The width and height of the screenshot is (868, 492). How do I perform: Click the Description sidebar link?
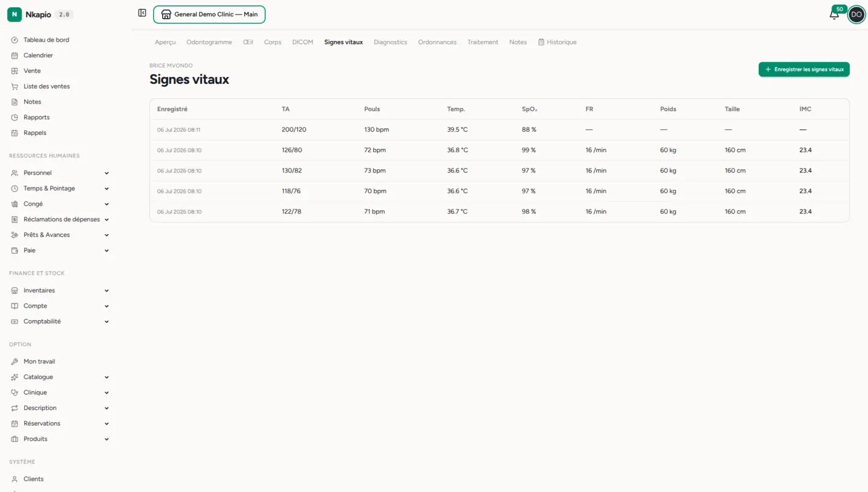(40, 408)
